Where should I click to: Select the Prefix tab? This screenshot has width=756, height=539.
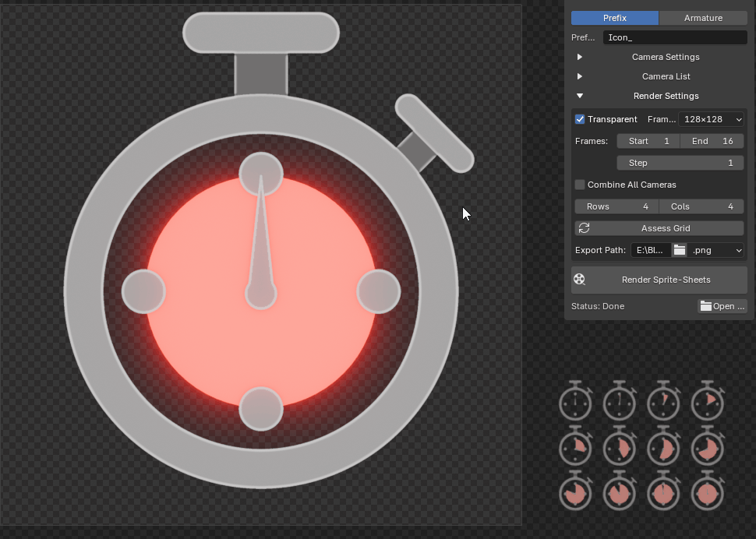615,18
